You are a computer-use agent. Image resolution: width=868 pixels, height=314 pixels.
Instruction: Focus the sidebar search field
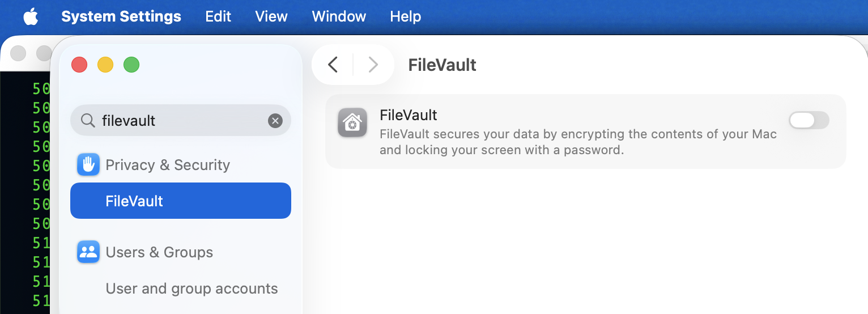pos(181,121)
